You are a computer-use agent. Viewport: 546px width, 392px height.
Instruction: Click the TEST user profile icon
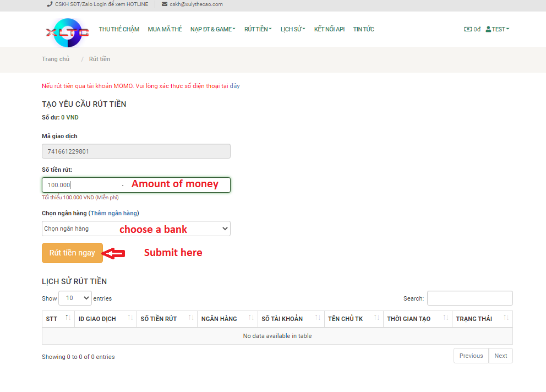pos(488,29)
